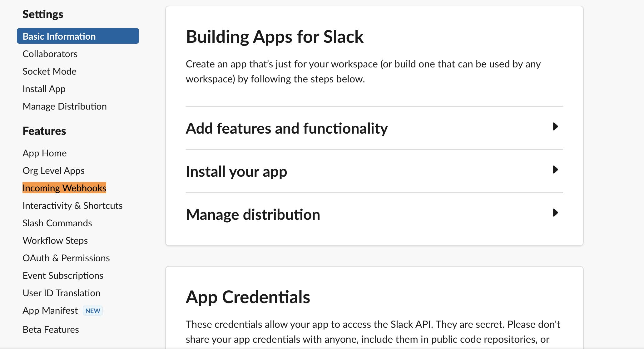The width and height of the screenshot is (644, 349).
Task: Select Manage Distribution in sidebar
Action: [x=65, y=106]
